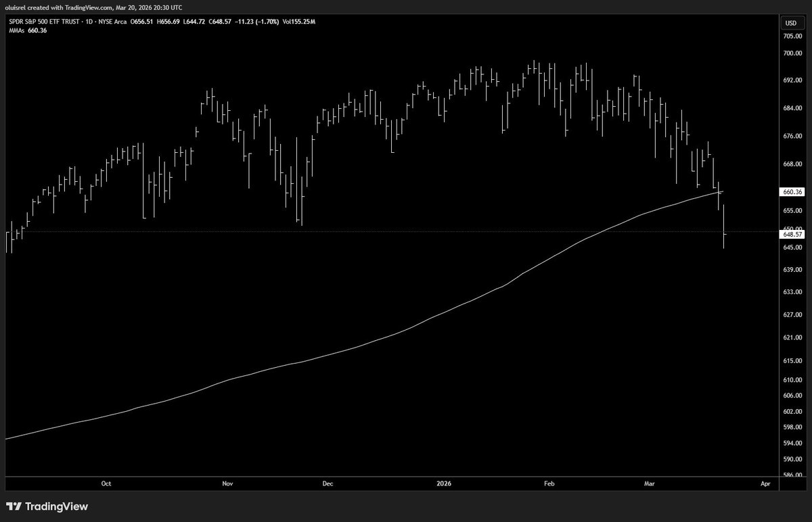This screenshot has width=812, height=522.
Task: Click the Oct label on time axis
Action: click(x=106, y=483)
